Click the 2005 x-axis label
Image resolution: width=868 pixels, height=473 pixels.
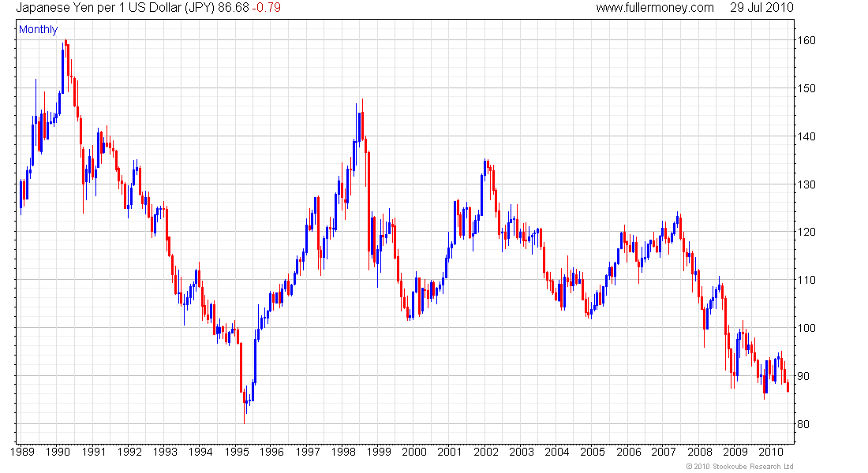(593, 452)
